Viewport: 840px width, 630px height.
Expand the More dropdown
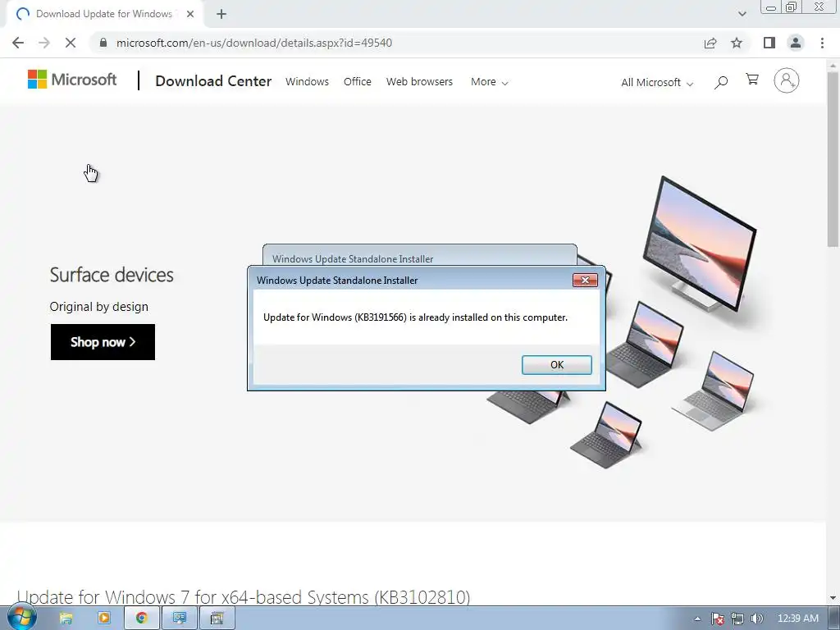point(489,82)
